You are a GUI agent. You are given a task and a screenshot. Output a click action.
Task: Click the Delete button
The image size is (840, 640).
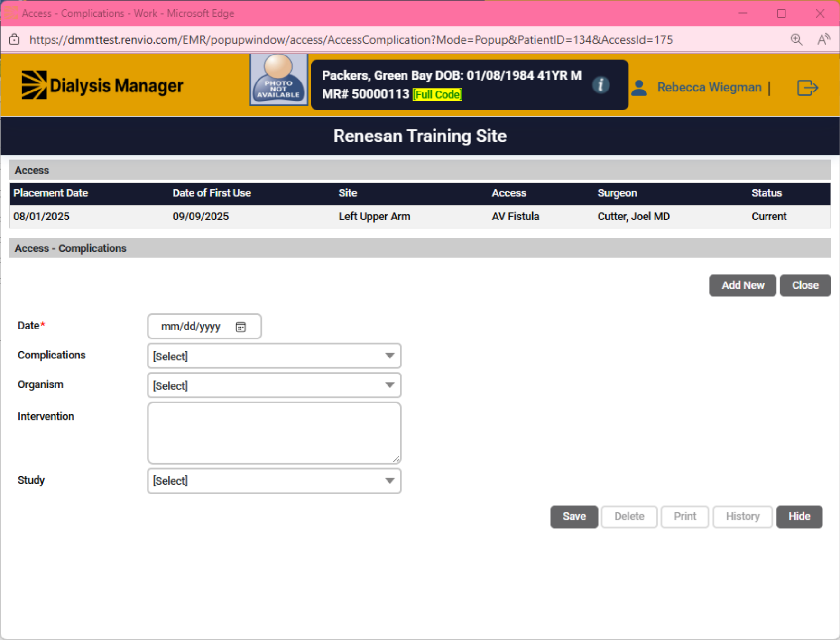(629, 516)
